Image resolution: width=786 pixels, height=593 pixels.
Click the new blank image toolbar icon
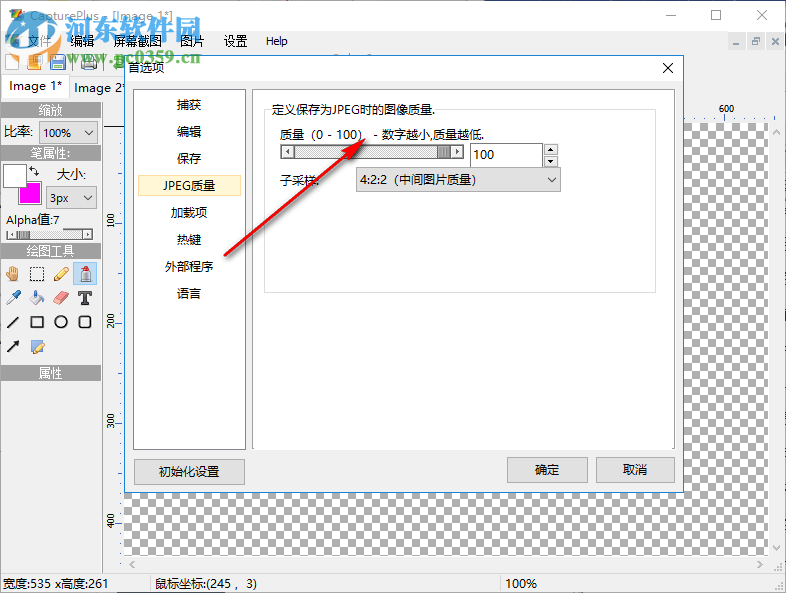[12, 62]
